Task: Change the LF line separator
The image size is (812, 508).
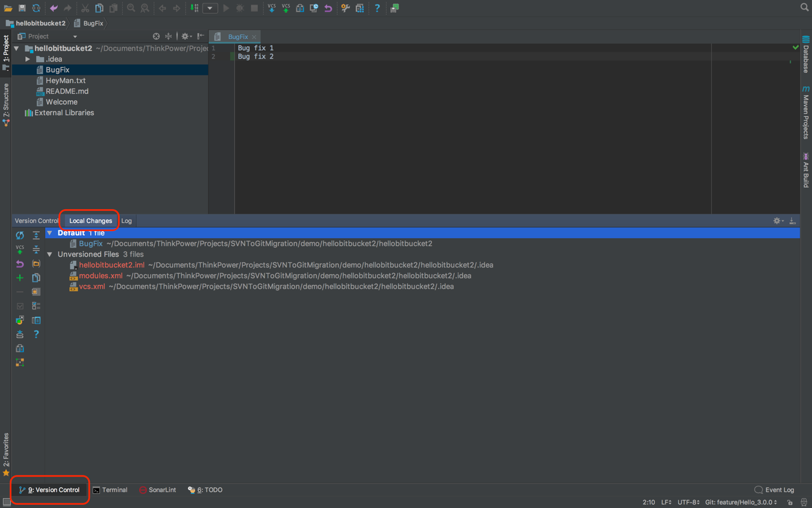Action: pyautogui.click(x=666, y=503)
